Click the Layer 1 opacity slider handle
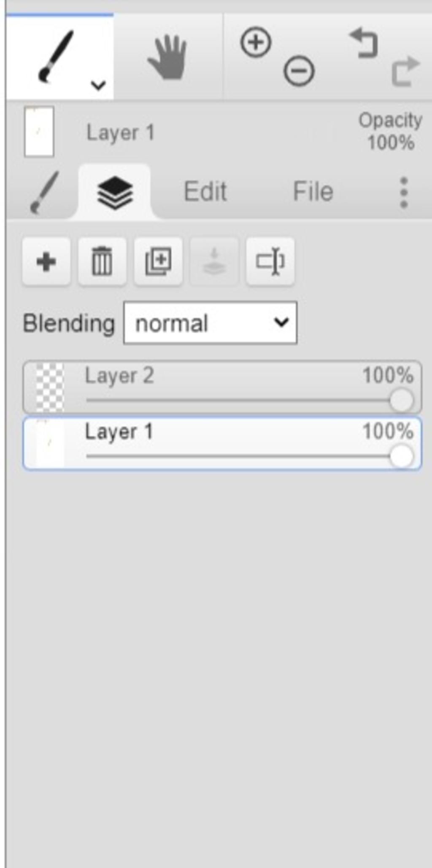This screenshot has width=432, height=868. click(401, 456)
